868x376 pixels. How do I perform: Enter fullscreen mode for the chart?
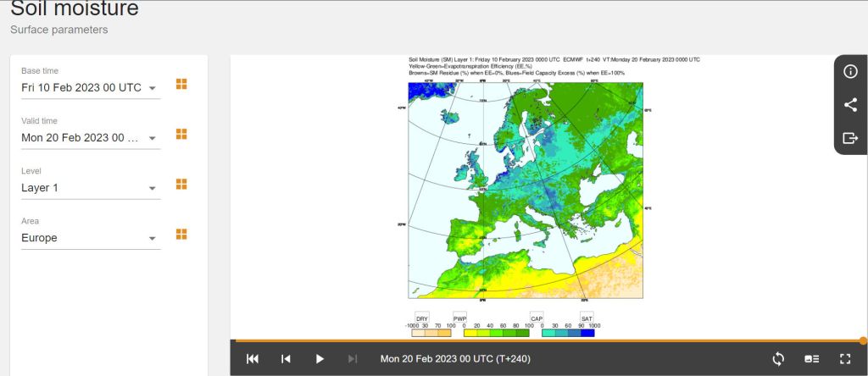(844, 359)
